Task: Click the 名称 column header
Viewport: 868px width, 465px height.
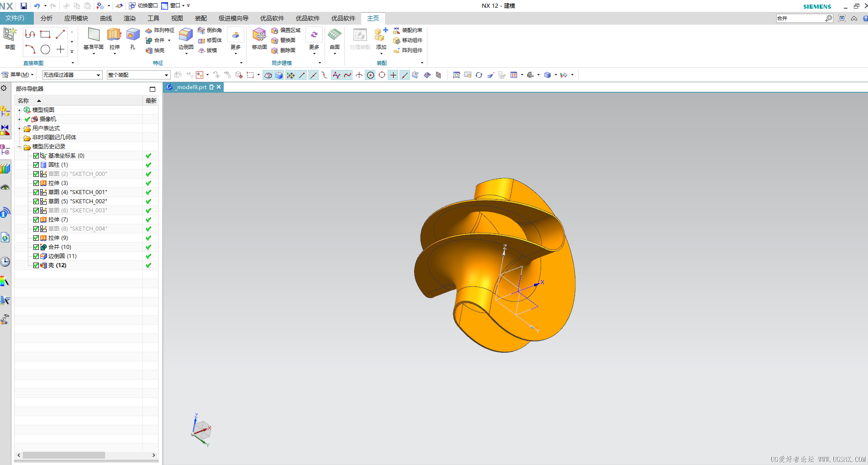Action: click(79, 100)
